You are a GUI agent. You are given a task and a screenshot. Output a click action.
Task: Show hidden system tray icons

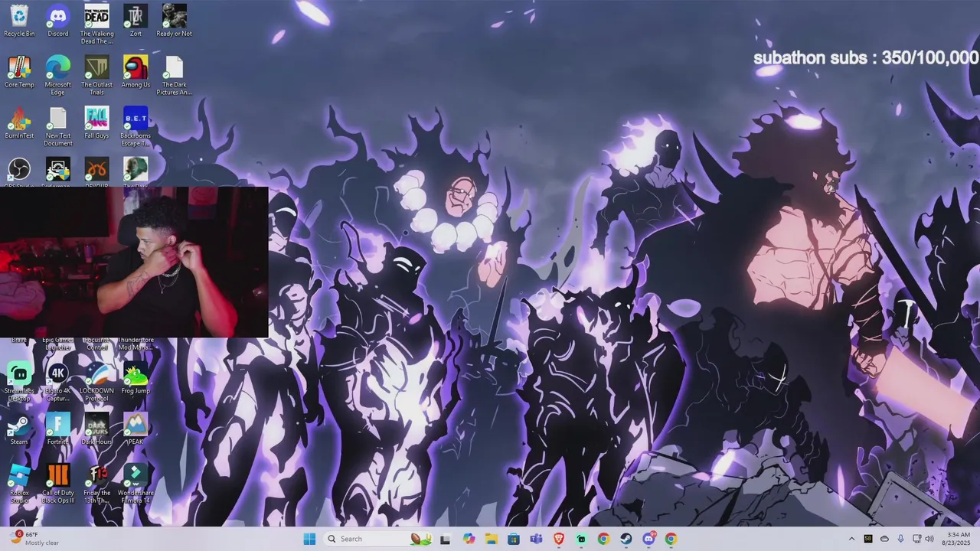point(851,539)
